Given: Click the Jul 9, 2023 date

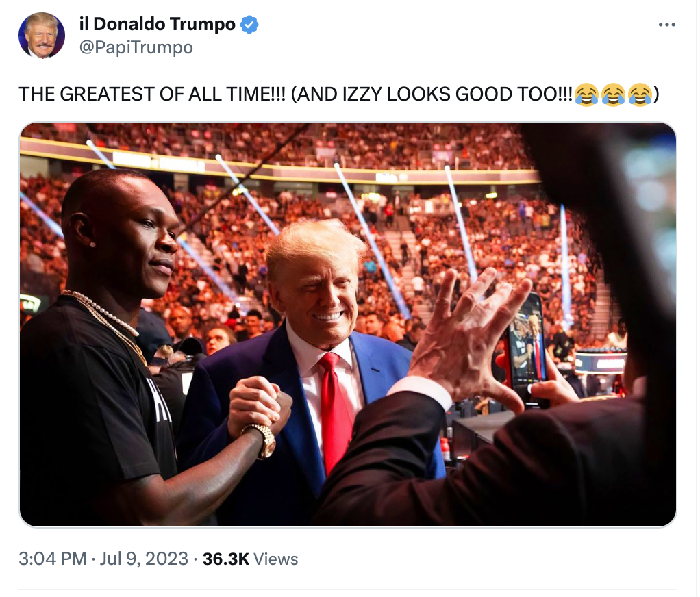Looking at the screenshot, I should (144, 559).
